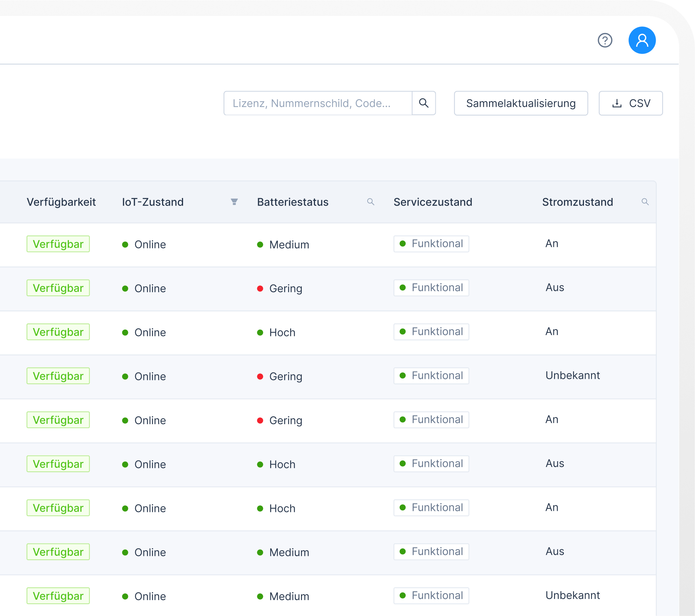Click the Verfügbar tag in the first row
This screenshot has height=616, width=696.
58,244
